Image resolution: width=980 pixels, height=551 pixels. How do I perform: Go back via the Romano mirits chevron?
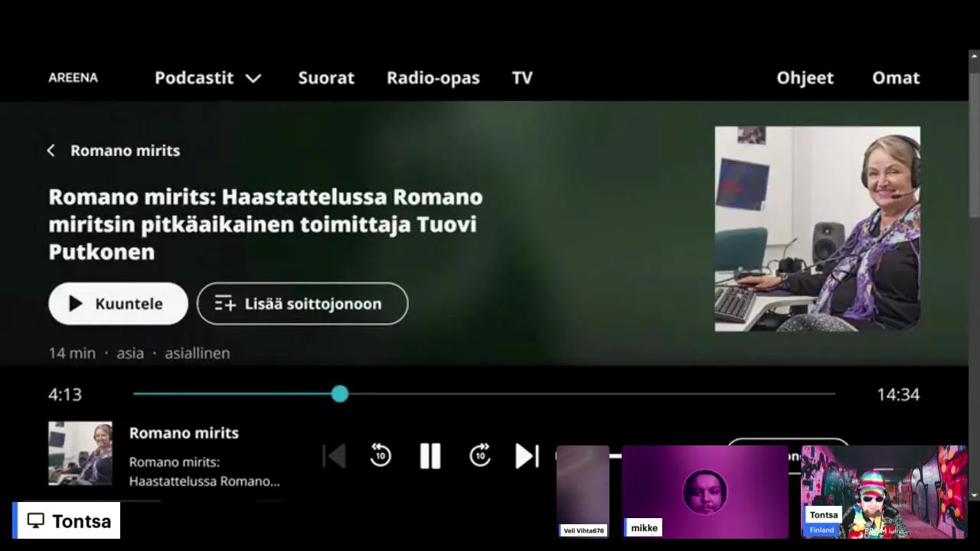pyautogui.click(x=51, y=151)
